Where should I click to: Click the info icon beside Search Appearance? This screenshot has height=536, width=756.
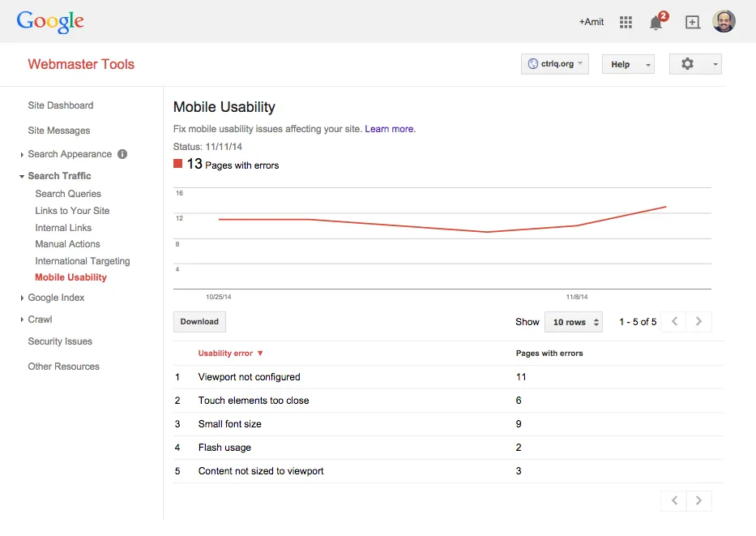point(122,154)
